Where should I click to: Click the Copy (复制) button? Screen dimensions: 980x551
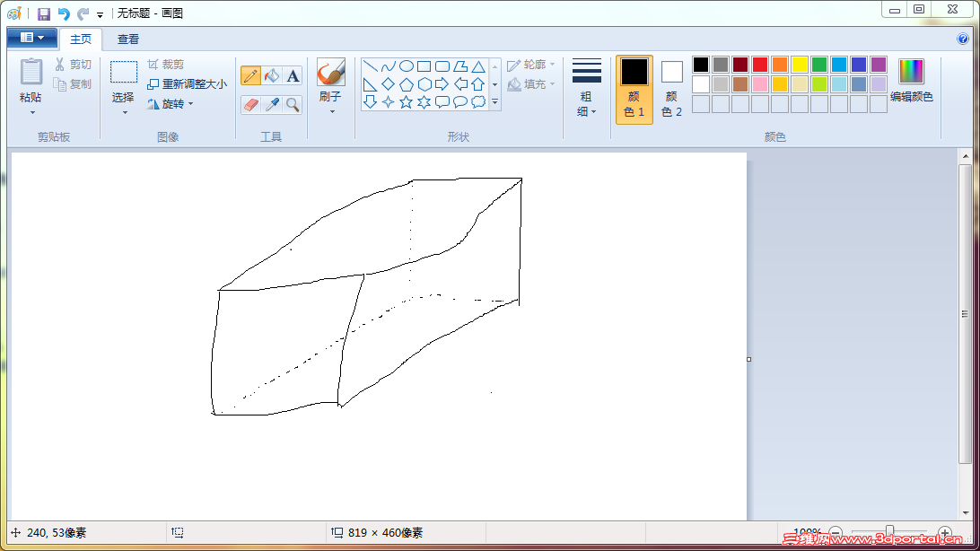[x=73, y=83]
